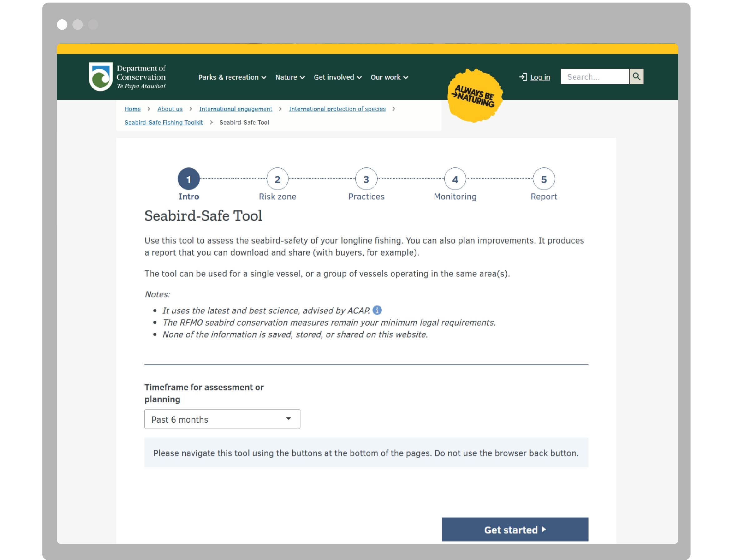Select step 1 Intro circle
Image resolution: width=736 pixels, height=560 pixels.
click(188, 179)
